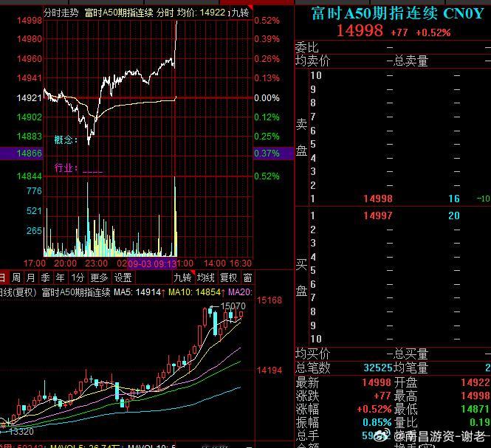The image size is (491, 448).
Task: Click buy level 1 volume 20
Action: point(454,216)
